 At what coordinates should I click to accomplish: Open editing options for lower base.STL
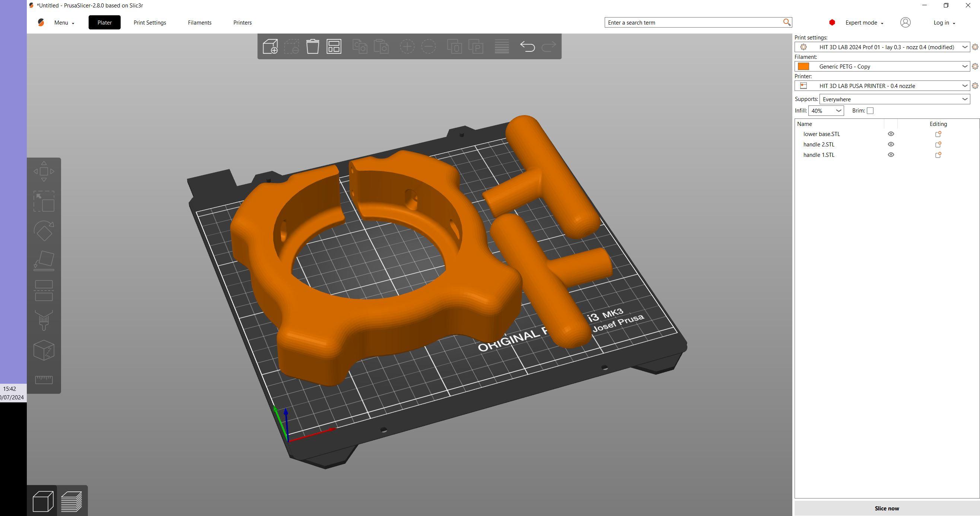coord(938,134)
